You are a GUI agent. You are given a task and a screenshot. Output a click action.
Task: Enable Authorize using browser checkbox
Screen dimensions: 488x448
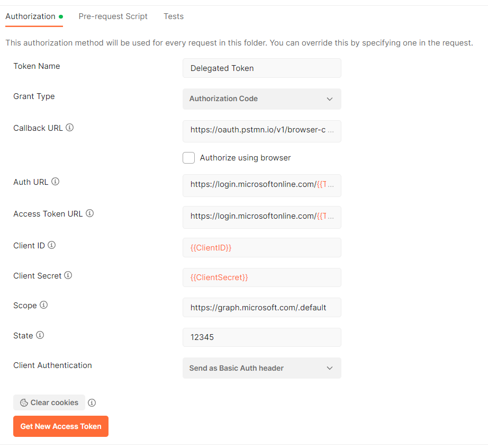coord(188,158)
